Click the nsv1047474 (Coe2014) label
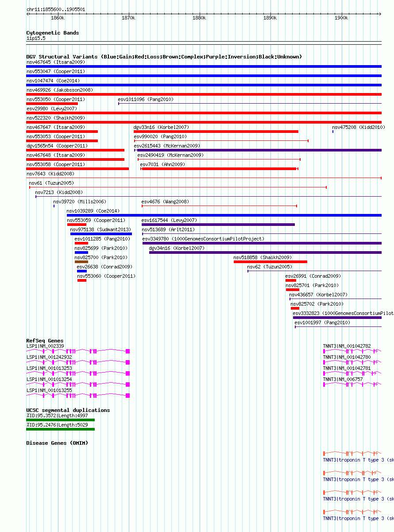The image size is (394, 532). 53,81
